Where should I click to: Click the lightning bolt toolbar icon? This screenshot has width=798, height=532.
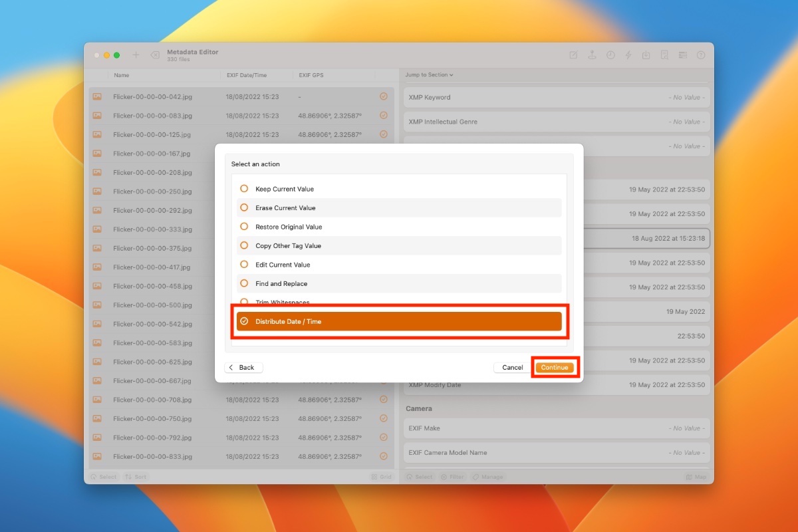tap(628, 55)
